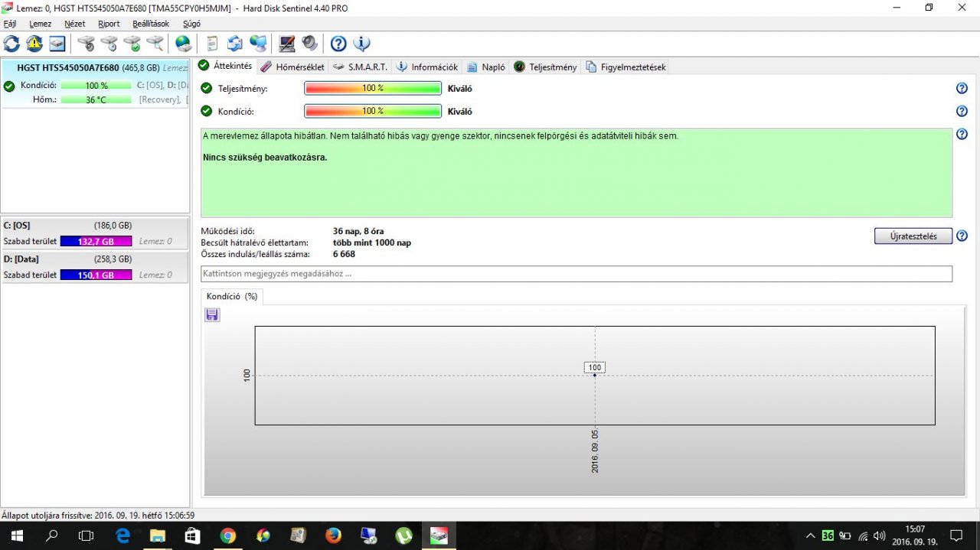This screenshot has width=980, height=550.
Task: Click help icon next to Újratesztelés button
Action: coord(962,236)
